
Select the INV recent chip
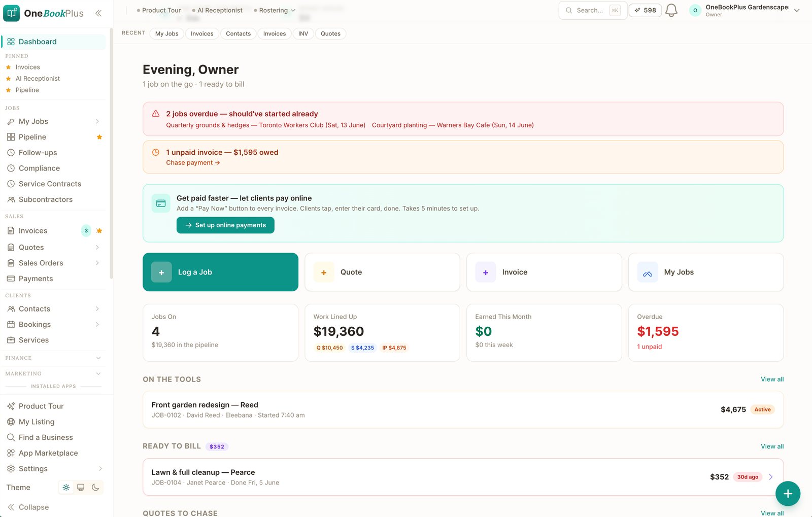point(303,33)
